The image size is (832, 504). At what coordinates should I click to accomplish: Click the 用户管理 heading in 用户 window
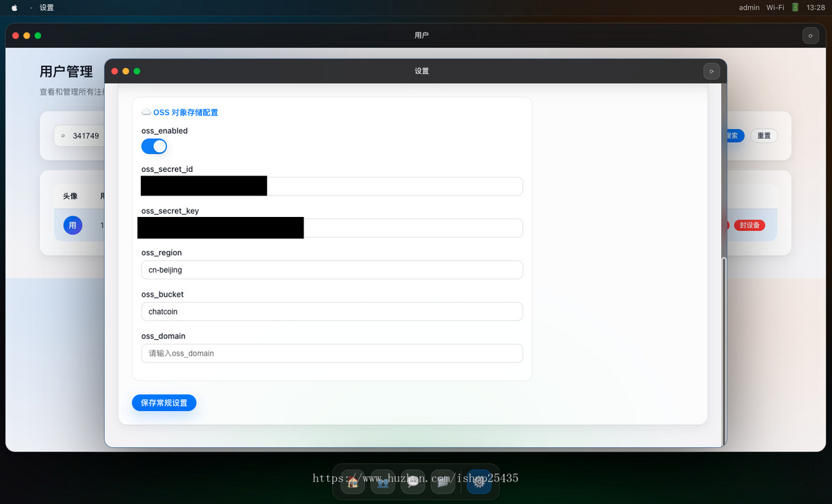click(x=66, y=71)
